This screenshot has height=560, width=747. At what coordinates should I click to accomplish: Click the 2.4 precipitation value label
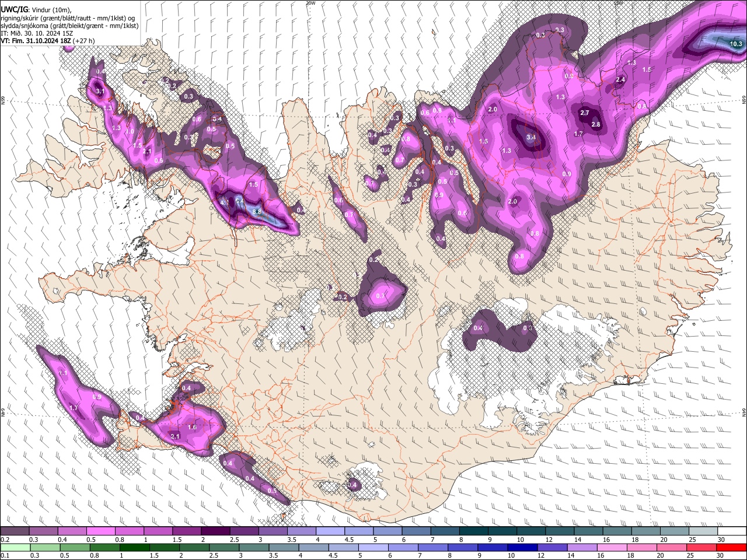620,80
